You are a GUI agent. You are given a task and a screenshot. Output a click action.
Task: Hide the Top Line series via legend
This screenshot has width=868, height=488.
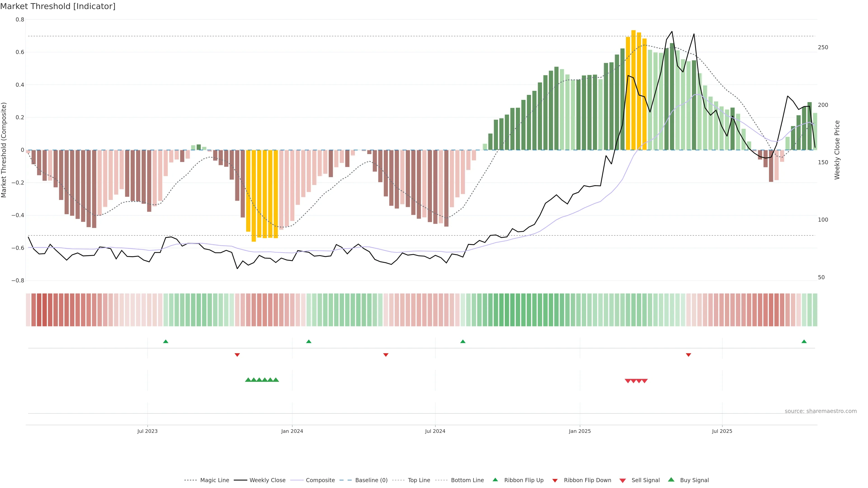click(419, 480)
